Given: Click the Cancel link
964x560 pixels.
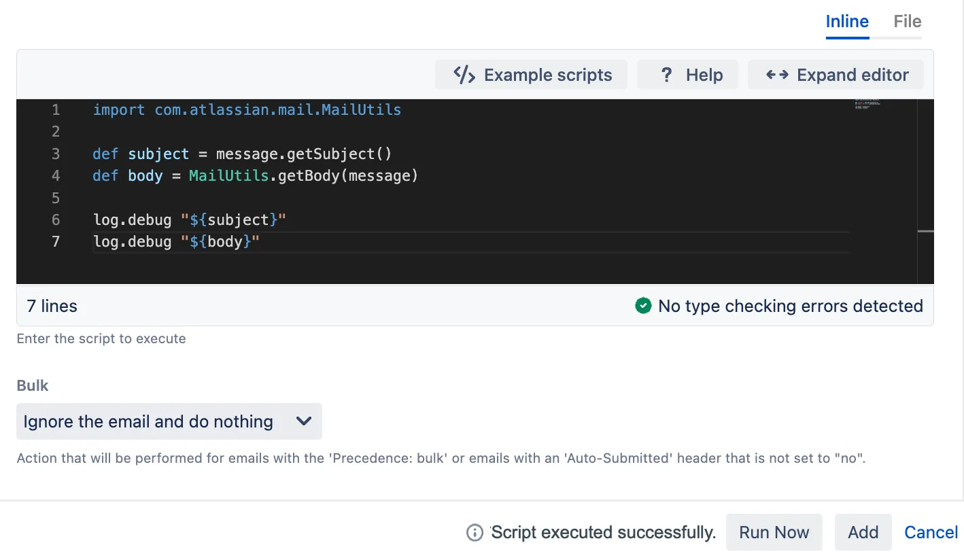Looking at the screenshot, I should click(931, 532).
